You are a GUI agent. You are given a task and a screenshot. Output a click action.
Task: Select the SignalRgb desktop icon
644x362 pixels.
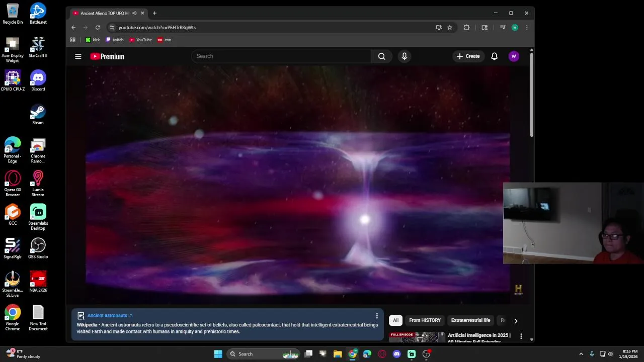point(13,248)
